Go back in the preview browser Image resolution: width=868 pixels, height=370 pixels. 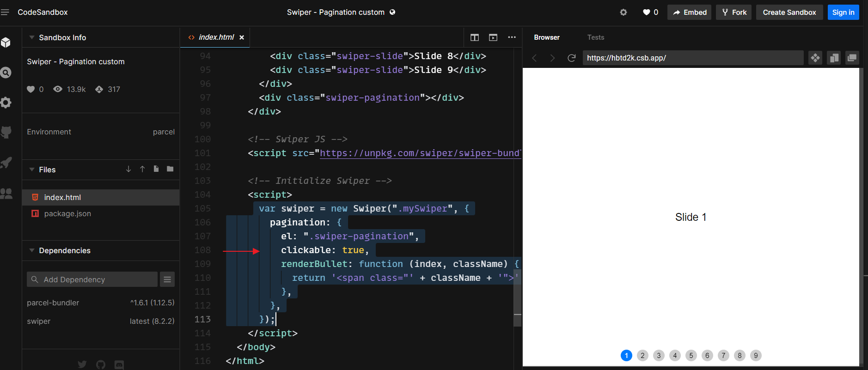pos(534,58)
